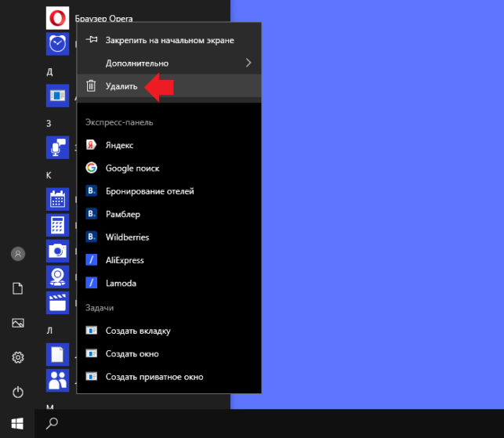Choose Закрепить на начальном экране

(x=169, y=40)
